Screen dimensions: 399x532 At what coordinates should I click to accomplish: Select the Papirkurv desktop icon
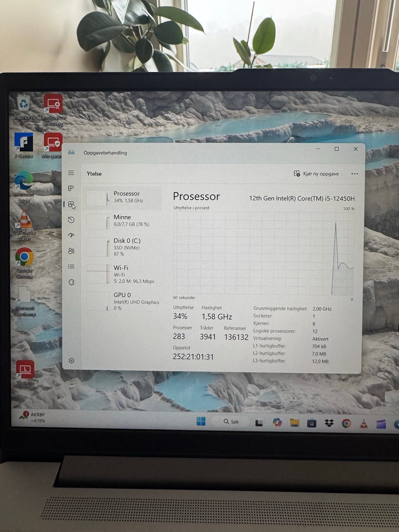pyautogui.click(x=24, y=107)
